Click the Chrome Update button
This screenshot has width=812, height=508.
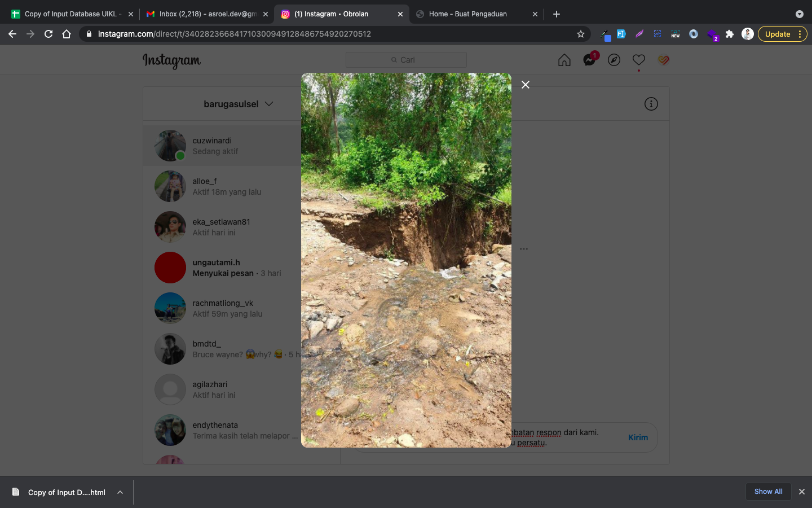coord(782,34)
